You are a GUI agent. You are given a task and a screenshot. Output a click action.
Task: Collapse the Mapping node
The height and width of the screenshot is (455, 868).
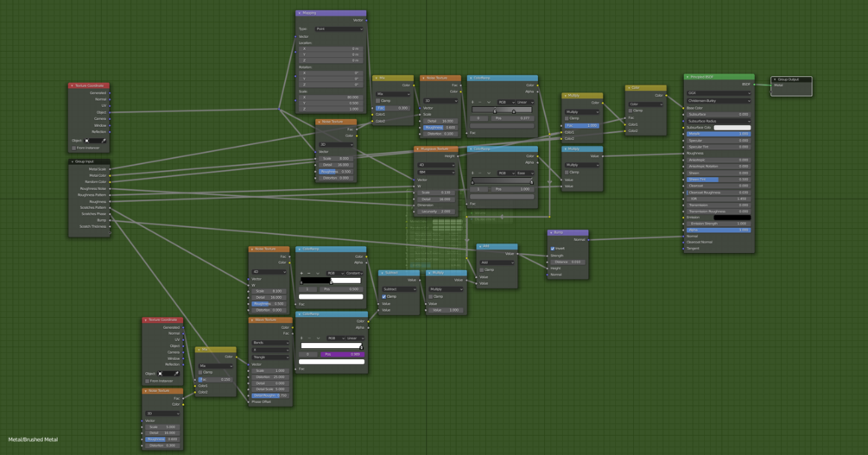pos(300,13)
